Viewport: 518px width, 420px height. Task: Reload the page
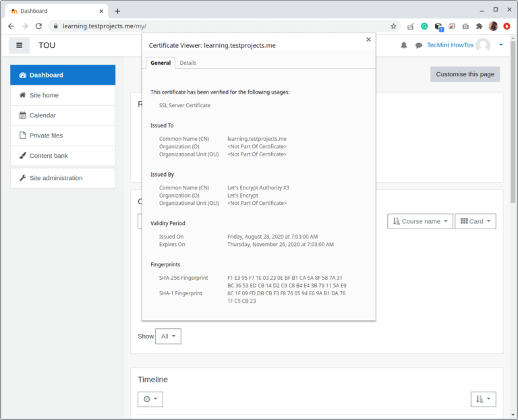(38, 26)
